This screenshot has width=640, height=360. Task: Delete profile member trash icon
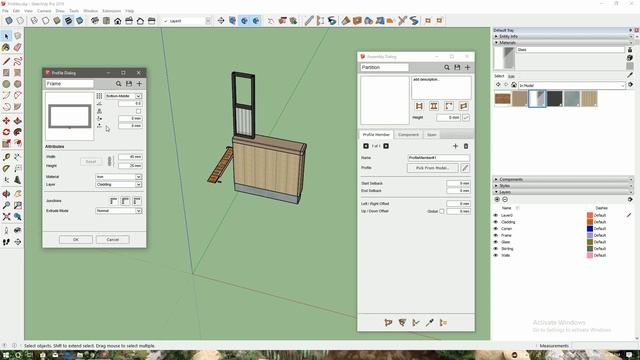466,146
